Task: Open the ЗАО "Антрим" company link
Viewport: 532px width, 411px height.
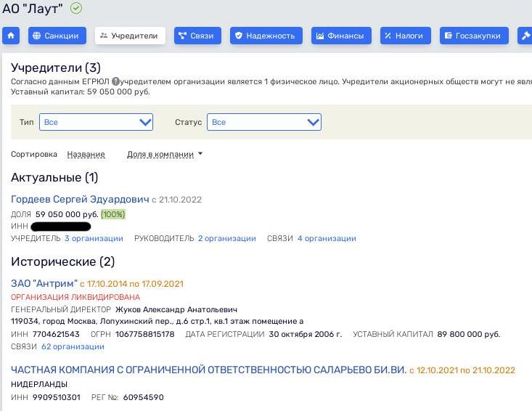Action: pyautogui.click(x=44, y=283)
